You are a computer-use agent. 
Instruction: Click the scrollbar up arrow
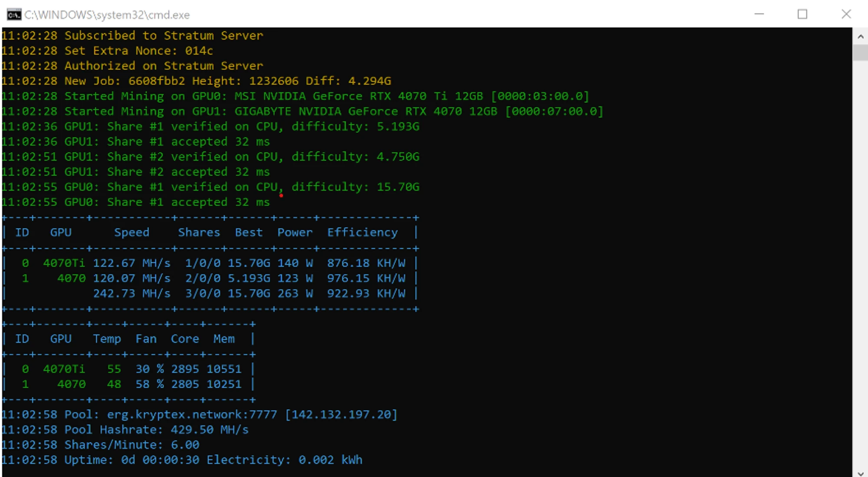click(860, 37)
